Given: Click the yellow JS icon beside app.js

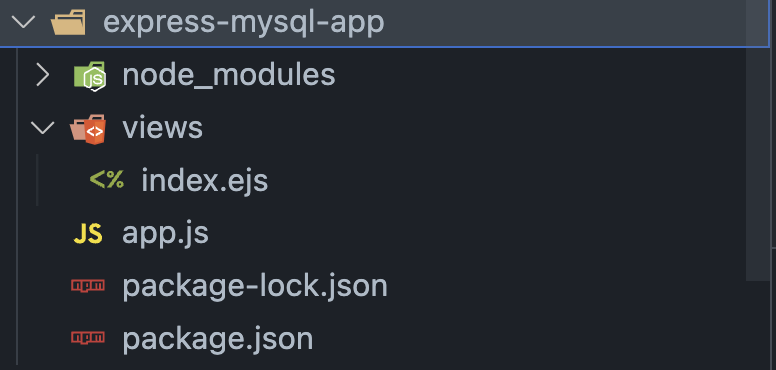Looking at the screenshot, I should tap(88, 233).
